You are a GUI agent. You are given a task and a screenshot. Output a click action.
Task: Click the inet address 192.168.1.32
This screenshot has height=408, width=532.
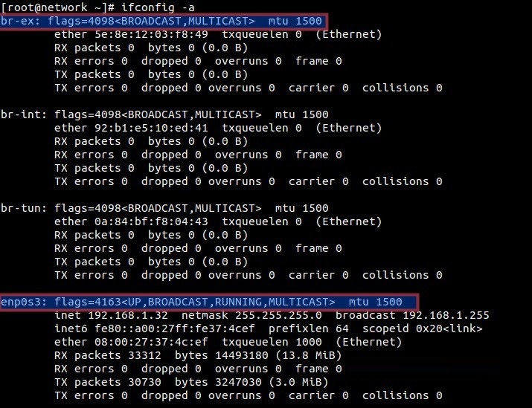[128, 316]
